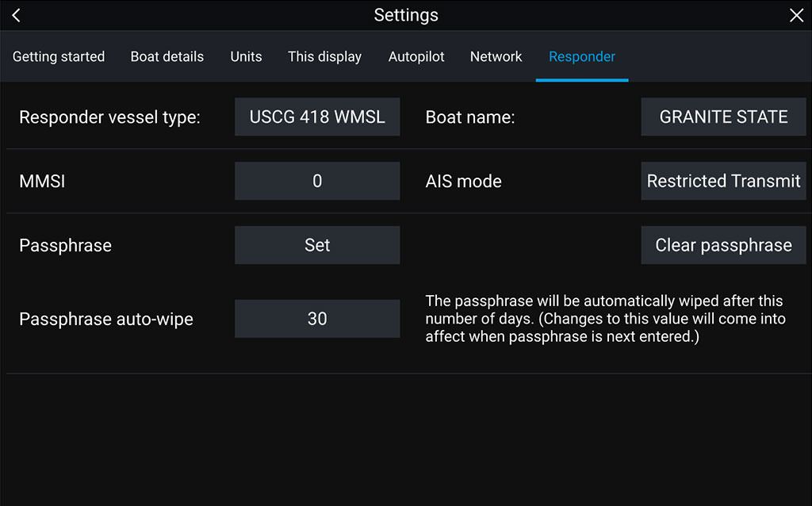Edit Passphrase auto-wipe value 30
This screenshot has width=812, height=506.
[317, 319]
